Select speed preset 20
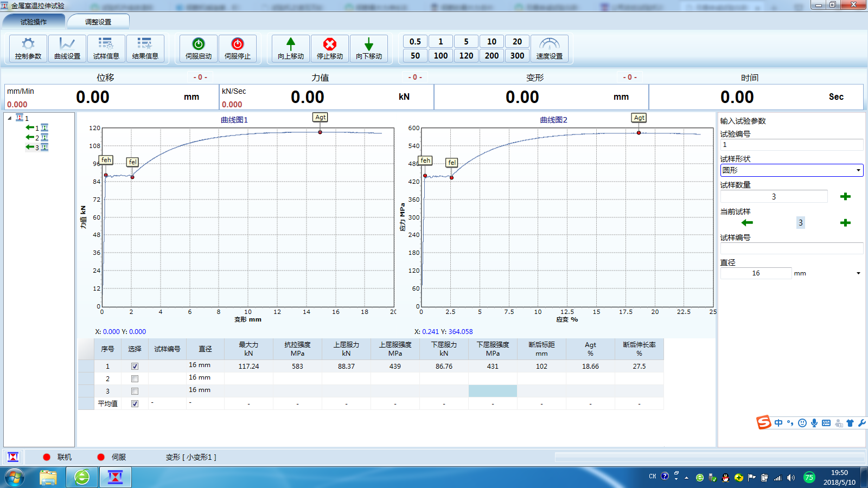The height and width of the screenshot is (488, 868). click(x=517, y=42)
